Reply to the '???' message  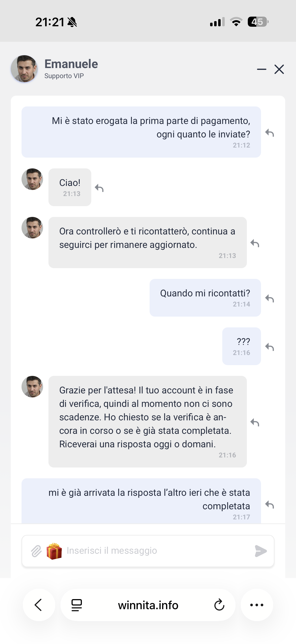click(270, 347)
